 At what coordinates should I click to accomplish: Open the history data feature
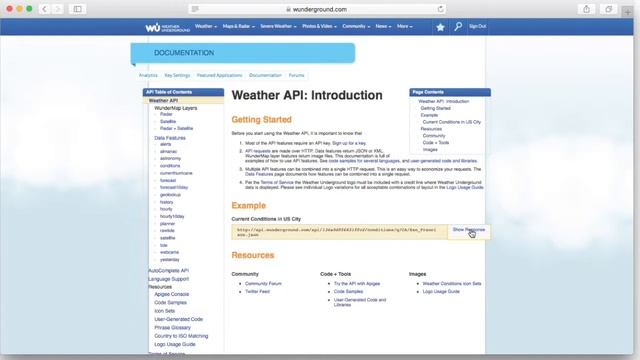pyautogui.click(x=167, y=202)
